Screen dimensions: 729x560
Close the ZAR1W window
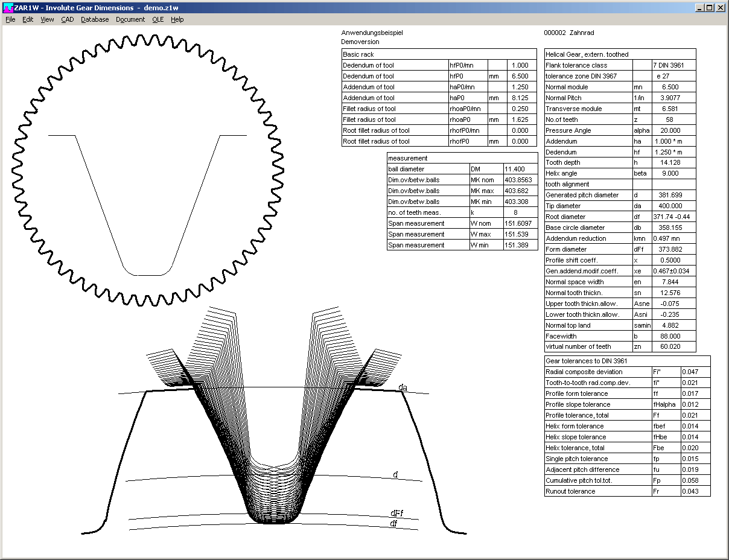tap(720, 8)
